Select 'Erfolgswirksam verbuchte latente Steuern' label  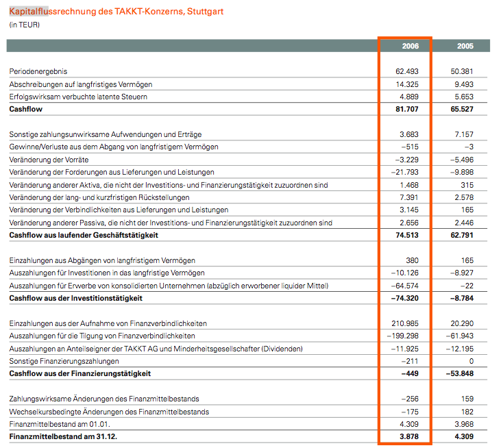tap(78, 97)
